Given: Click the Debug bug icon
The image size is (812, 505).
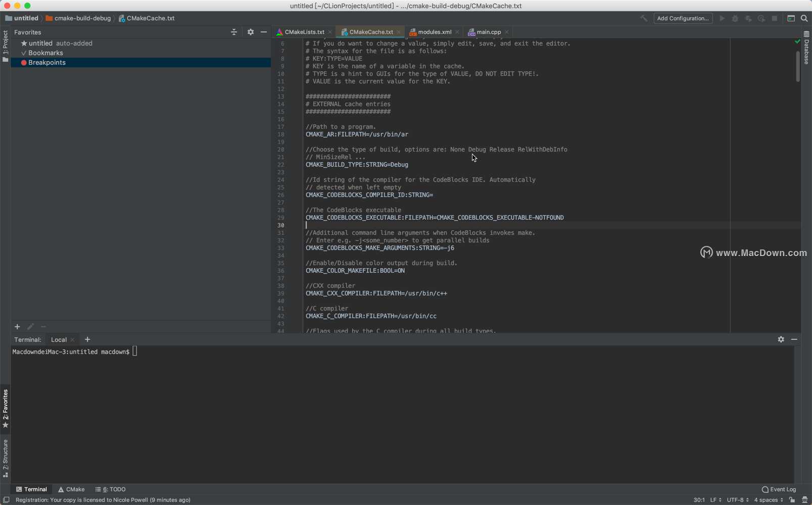Looking at the screenshot, I should (x=735, y=18).
